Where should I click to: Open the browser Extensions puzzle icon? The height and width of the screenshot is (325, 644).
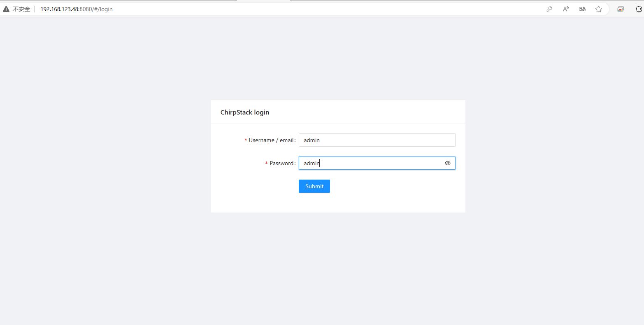[x=639, y=9]
